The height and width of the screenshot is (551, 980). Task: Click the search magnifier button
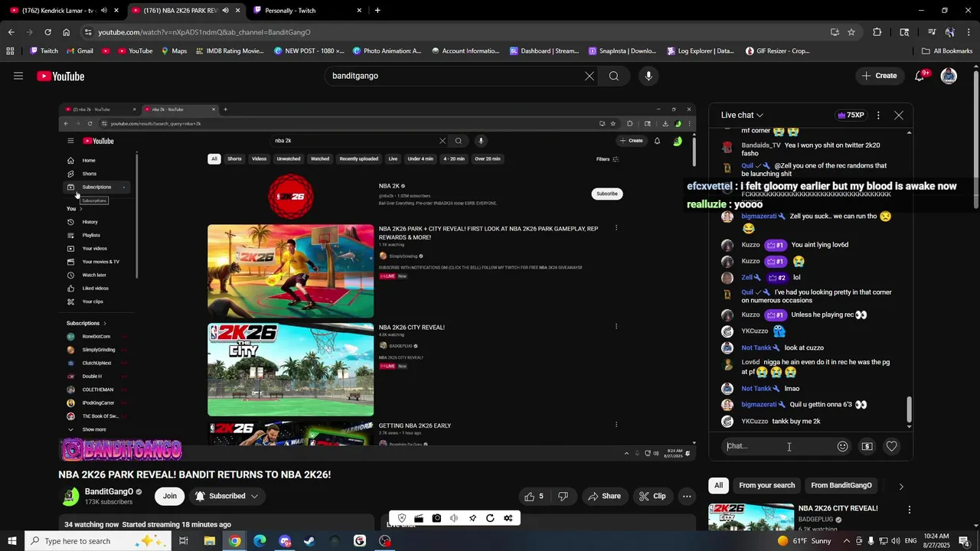614,76
